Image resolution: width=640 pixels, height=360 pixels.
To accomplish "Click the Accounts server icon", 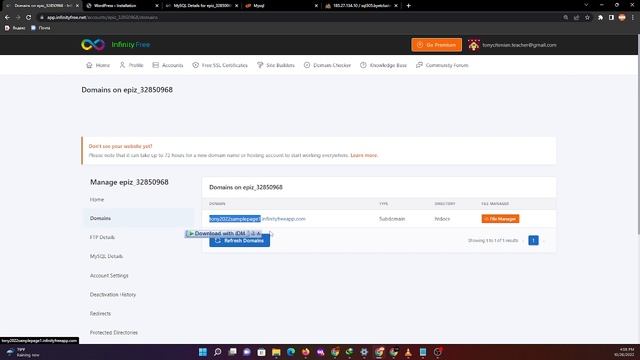I will (x=156, y=65).
